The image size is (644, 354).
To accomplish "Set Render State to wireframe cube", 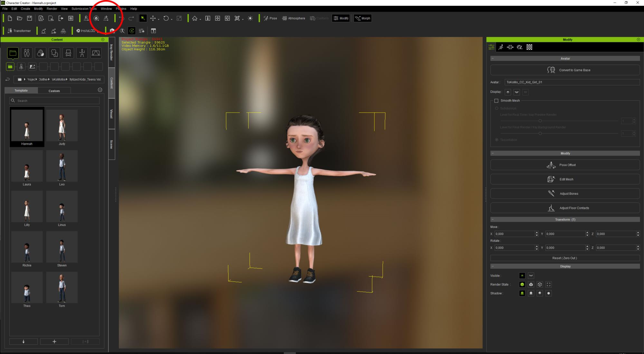I will pos(540,284).
